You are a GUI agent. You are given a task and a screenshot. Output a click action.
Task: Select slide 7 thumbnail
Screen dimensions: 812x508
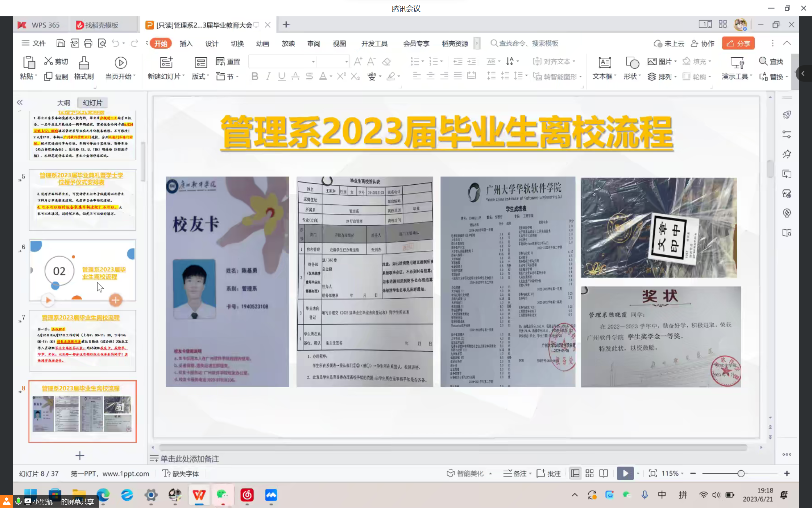click(83, 341)
